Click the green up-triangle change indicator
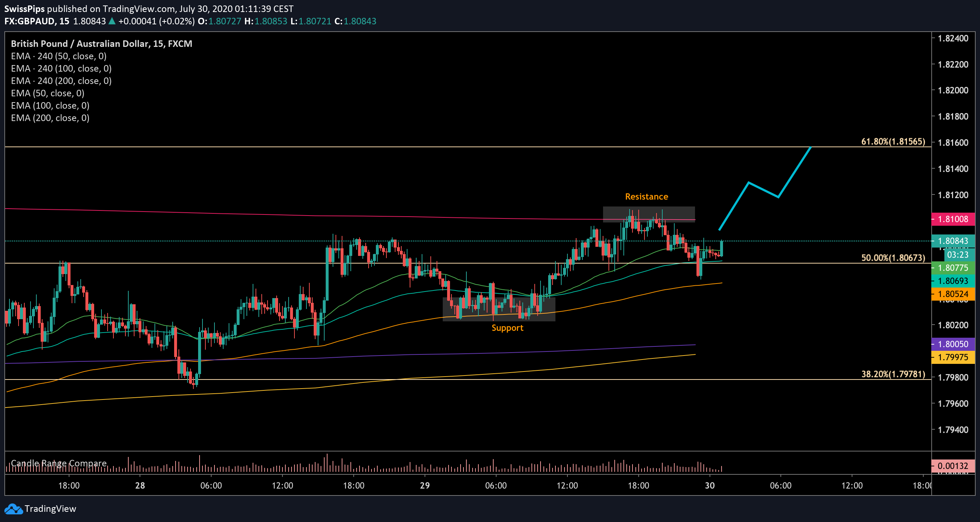 pyautogui.click(x=112, y=21)
